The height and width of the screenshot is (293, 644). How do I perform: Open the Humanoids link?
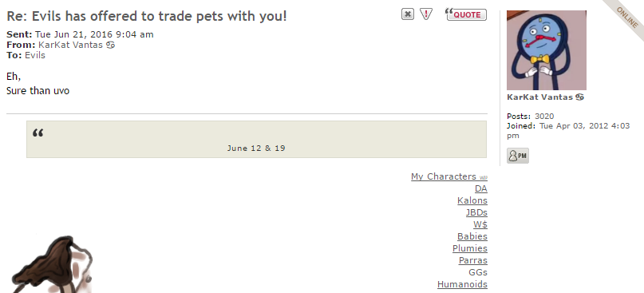coord(463,284)
